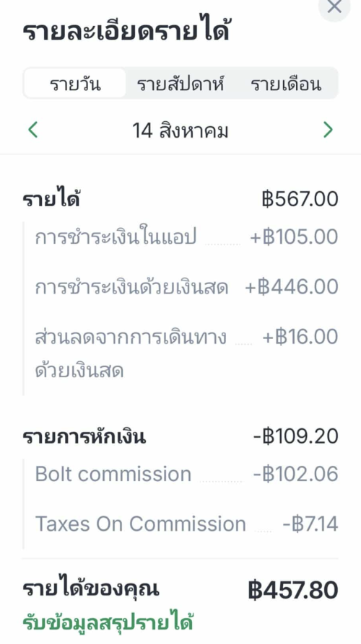Tap the รายได้ ฿567.00 total row

point(180,199)
